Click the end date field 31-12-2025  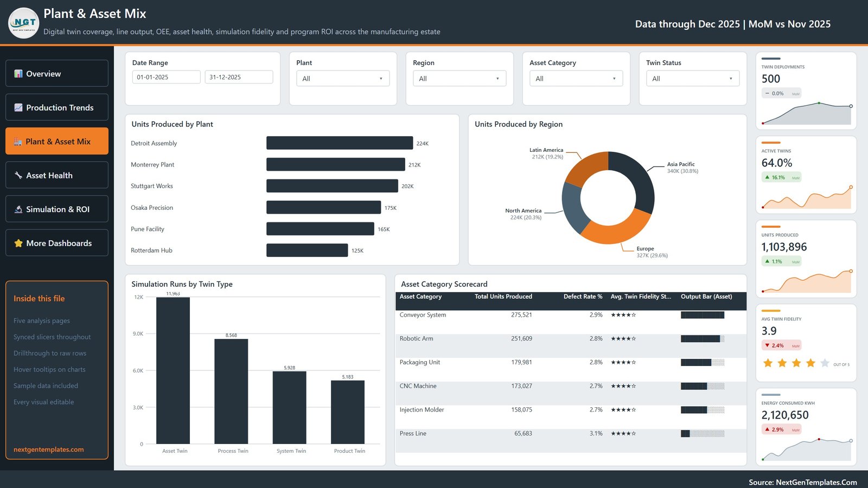click(239, 77)
